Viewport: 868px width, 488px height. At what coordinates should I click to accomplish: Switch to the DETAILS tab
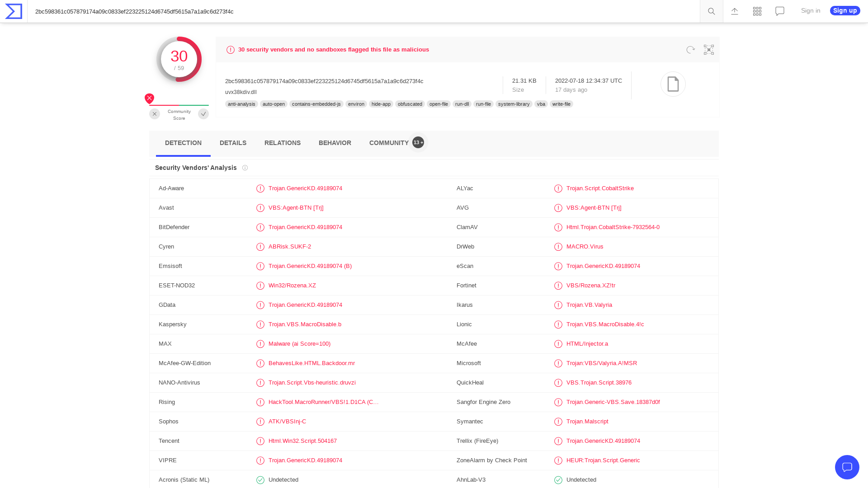coord(233,143)
